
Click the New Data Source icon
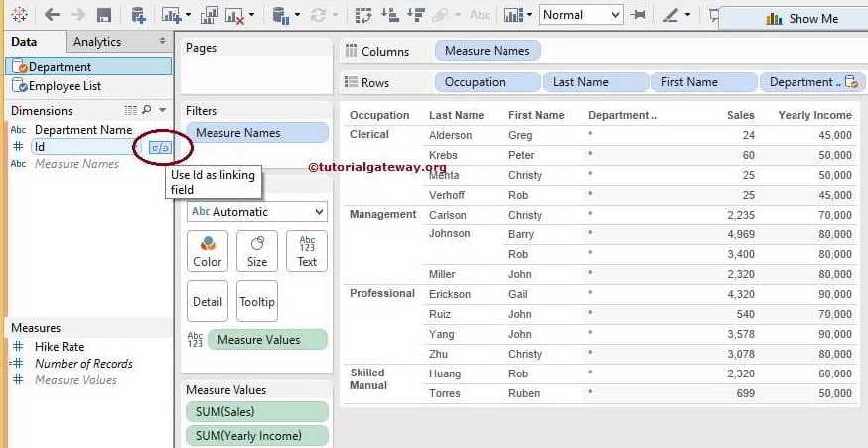(x=138, y=15)
